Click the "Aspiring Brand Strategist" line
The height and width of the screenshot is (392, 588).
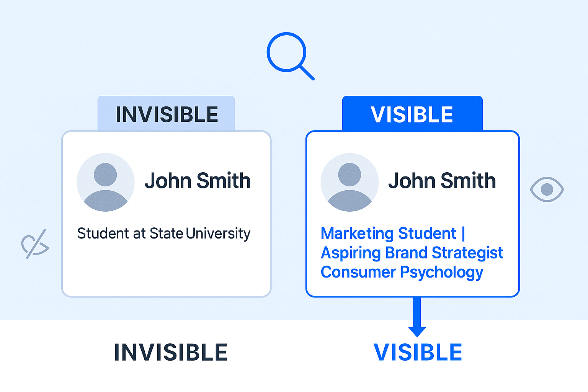pos(412,253)
